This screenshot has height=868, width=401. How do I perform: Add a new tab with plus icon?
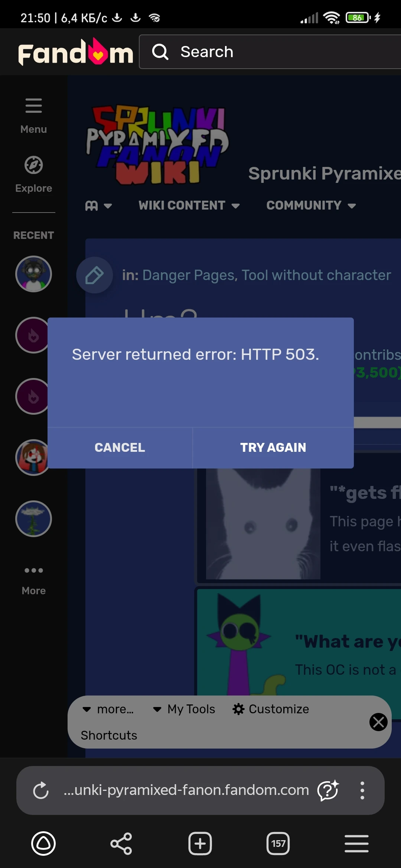(200, 844)
